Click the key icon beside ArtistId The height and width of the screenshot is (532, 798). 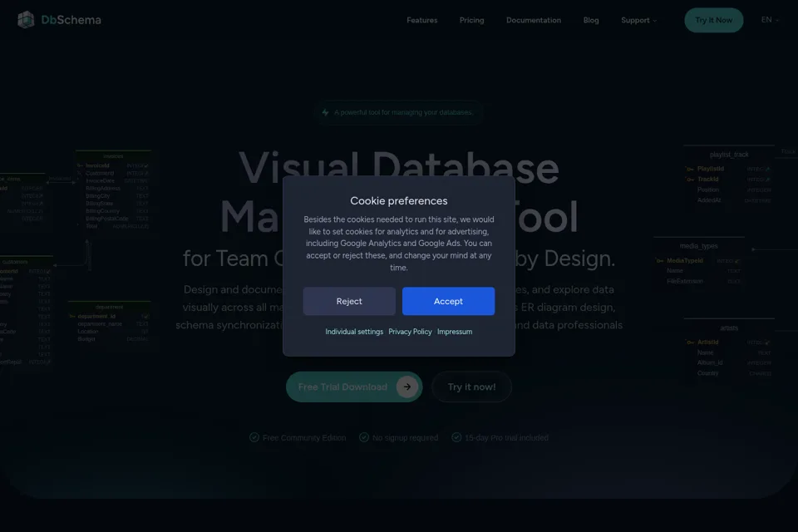pos(690,342)
